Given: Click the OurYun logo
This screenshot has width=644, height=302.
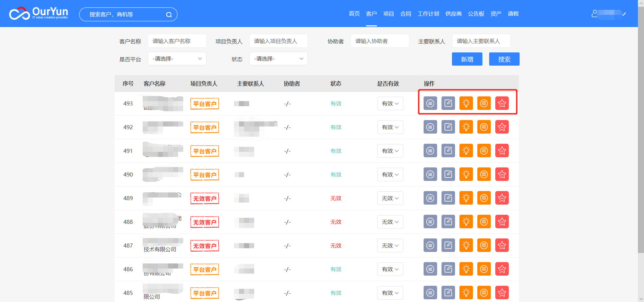Looking at the screenshot, I should 39,14.
